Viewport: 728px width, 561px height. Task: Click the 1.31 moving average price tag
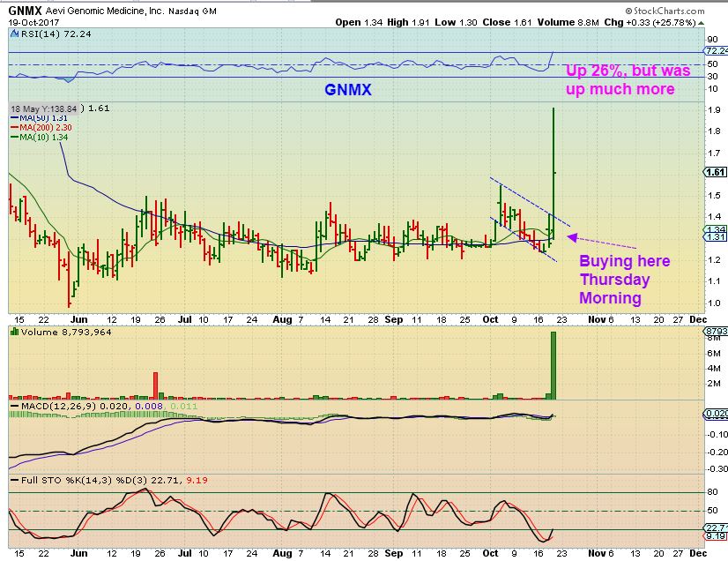coord(716,237)
